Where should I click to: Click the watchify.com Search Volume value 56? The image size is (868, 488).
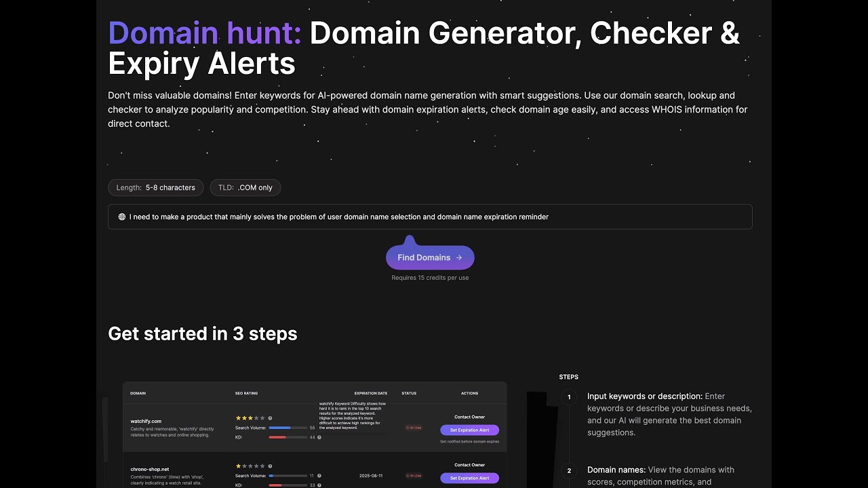[312, 428]
